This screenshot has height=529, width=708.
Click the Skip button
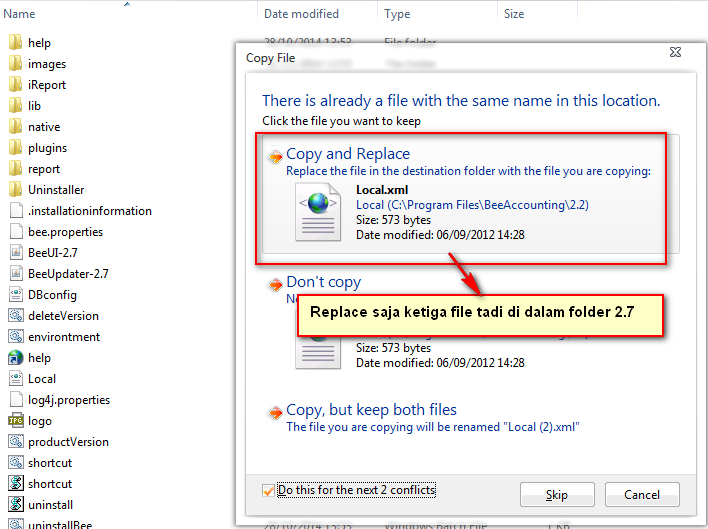pyautogui.click(x=557, y=495)
